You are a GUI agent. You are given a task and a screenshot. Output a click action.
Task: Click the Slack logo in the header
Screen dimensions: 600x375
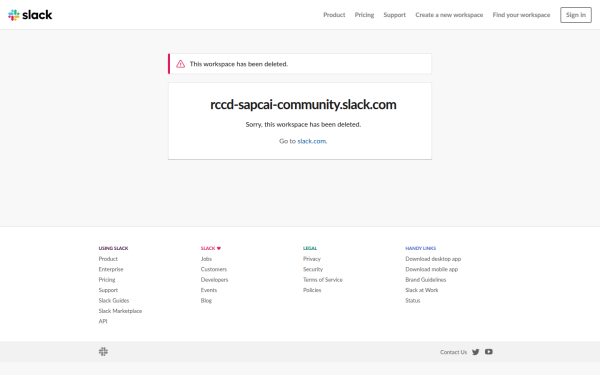coord(30,15)
